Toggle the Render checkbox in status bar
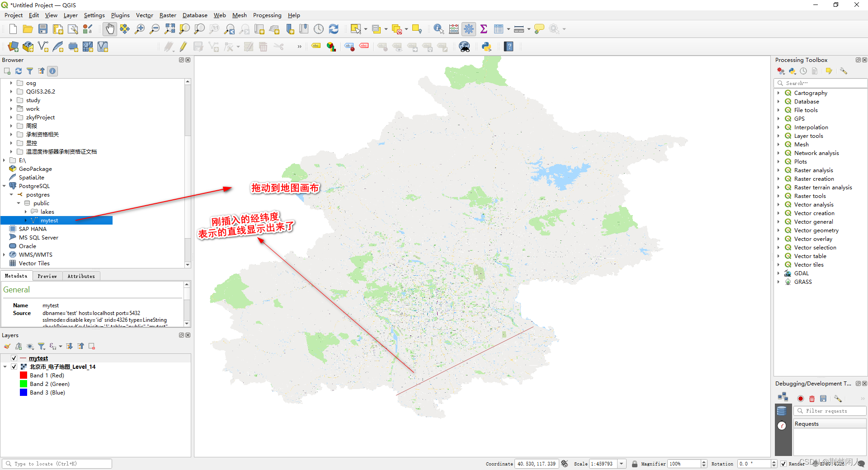The height and width of the screenshot is (470, 868). coord(784,464)
